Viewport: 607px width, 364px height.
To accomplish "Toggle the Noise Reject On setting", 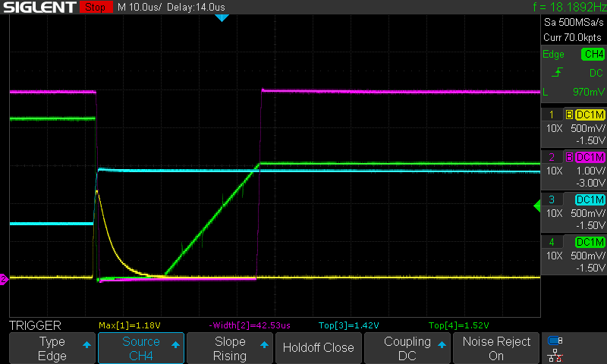I will pos(496,348).
